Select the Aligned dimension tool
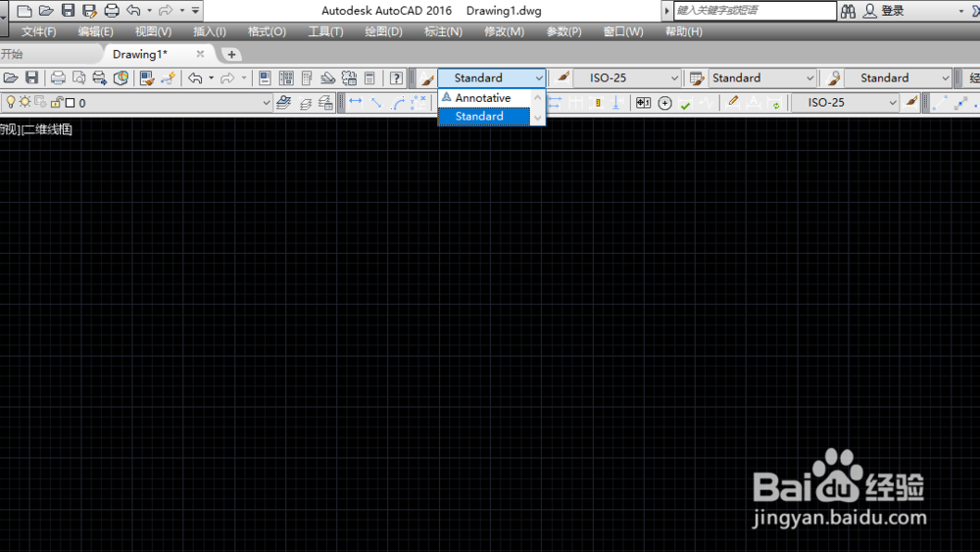The width and height of the screenshot is (980, 552). coord(376,103)
